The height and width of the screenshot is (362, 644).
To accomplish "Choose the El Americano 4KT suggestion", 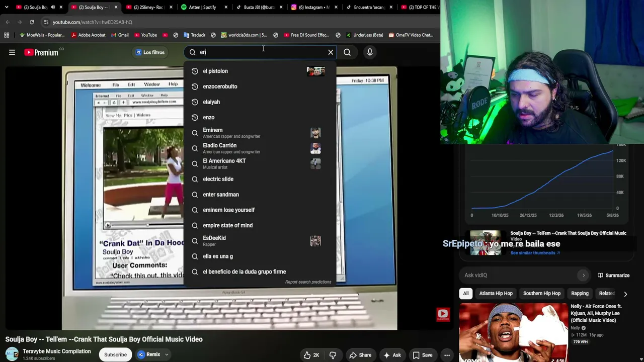I will (260, 164).
